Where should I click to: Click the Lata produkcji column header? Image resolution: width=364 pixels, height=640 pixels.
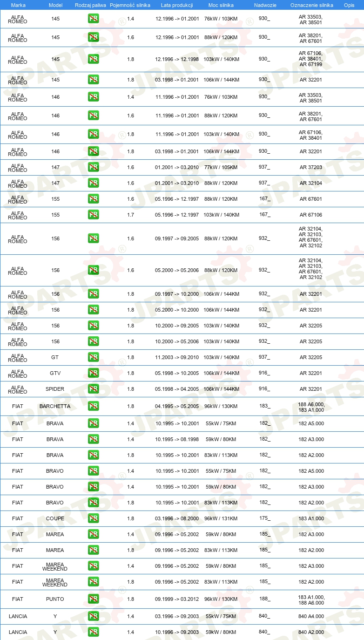[x=177, y=5]
